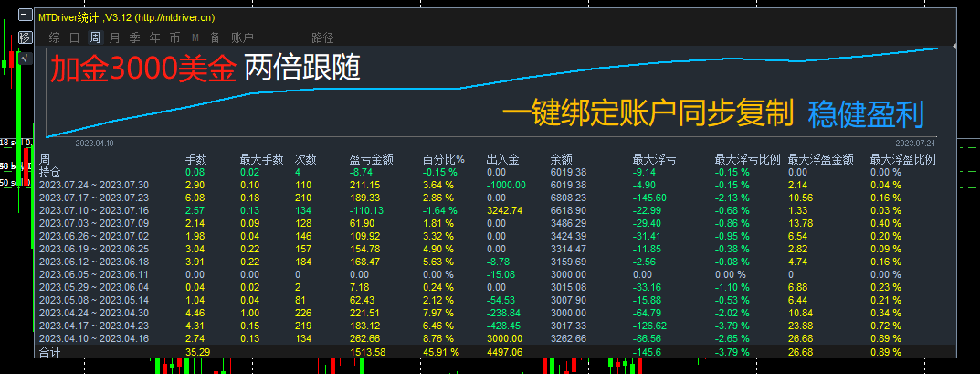Open the 账户 account tab
Viewport: 980px width, 374px height.
(x=242, y=38)
